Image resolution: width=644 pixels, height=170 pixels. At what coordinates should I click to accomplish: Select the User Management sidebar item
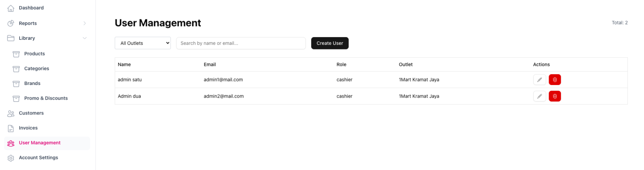(x=39, y=143)
